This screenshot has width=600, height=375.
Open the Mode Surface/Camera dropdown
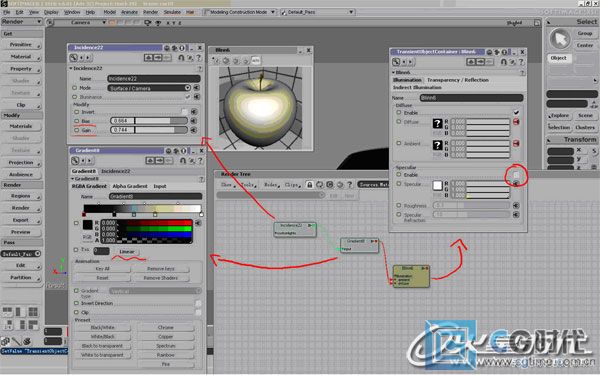pyautogui.click(x=149, y=88)
